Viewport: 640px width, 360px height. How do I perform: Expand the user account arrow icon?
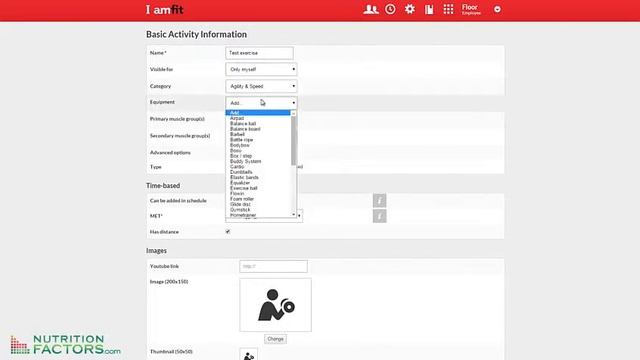tap(497, 9)
